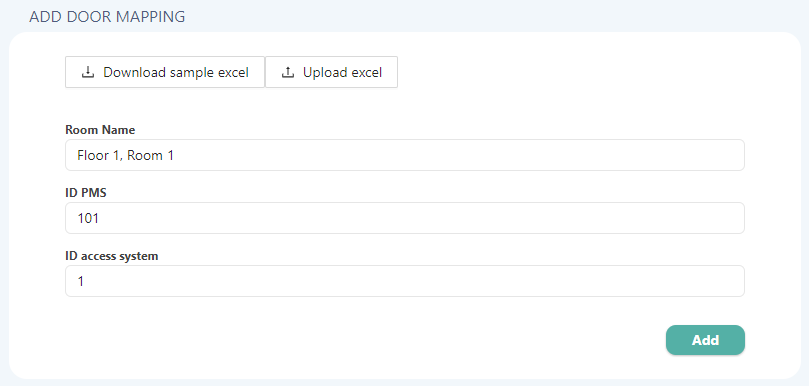This screenshot has width=809, height=386.
Task: Click the word 'Add' on the green button
Action: click(705, 340)
